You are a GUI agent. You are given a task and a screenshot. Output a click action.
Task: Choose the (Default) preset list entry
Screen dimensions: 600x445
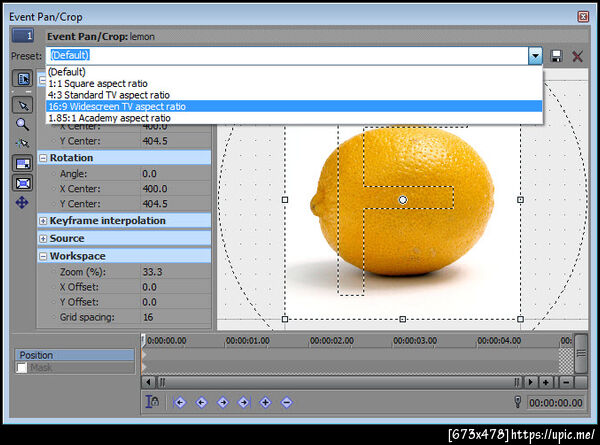(294, 72)
